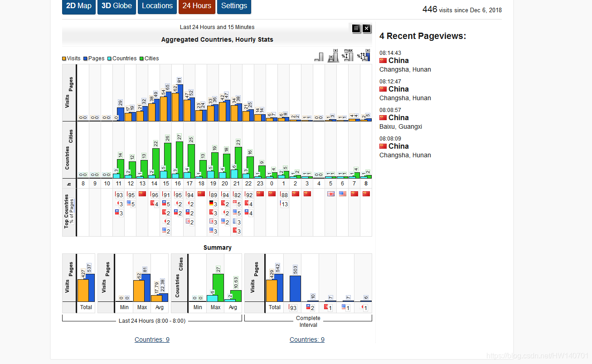Screen dimensions: 592x364
Task: Click the green 27 cities bar at hour 16
Action: [x=180, y=160]
